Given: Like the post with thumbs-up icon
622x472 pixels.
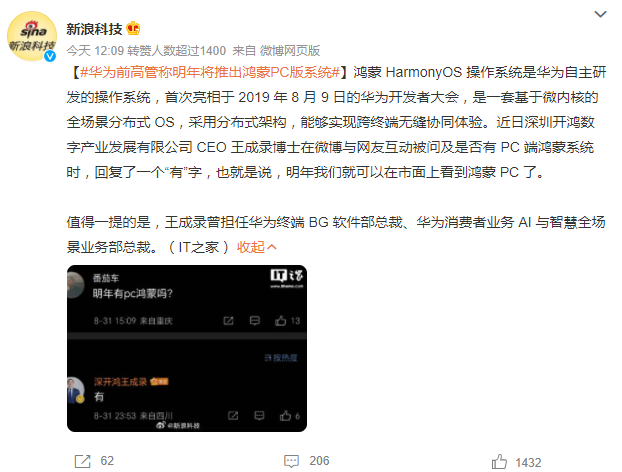Looking at the screenshot, I should coord(499,462).
